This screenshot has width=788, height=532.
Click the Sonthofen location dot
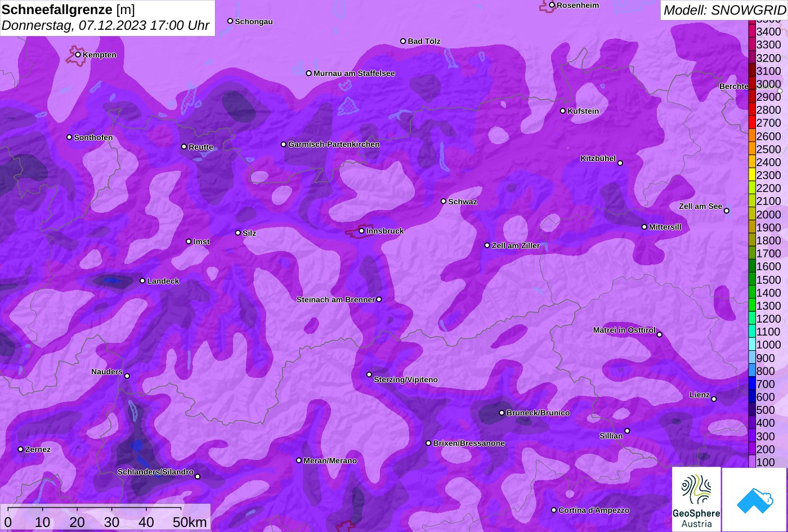pyautogui.click(x=69, y=137)
